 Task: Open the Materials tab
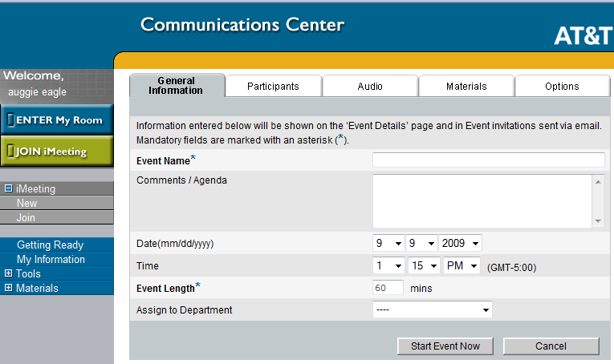click(466, 86)
